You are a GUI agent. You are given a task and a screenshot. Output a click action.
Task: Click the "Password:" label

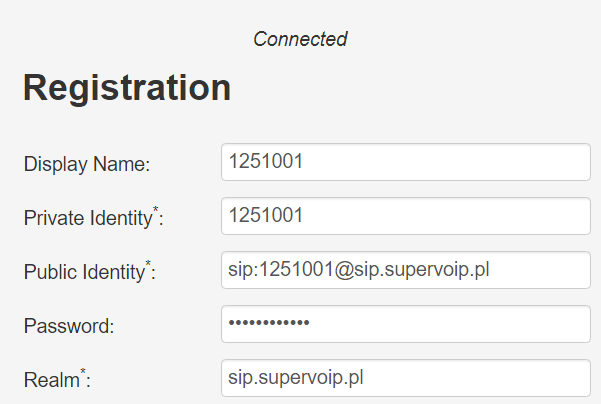tap(71, 326)
